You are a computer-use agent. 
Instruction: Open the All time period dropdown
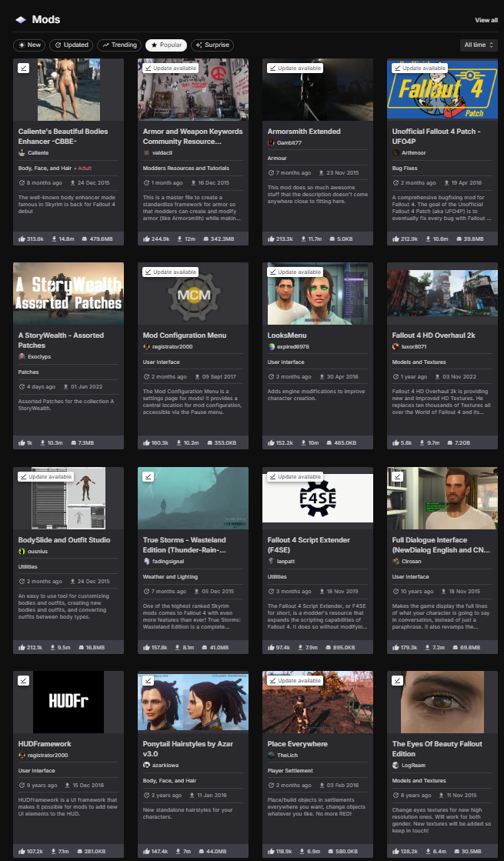coord(479,45)
